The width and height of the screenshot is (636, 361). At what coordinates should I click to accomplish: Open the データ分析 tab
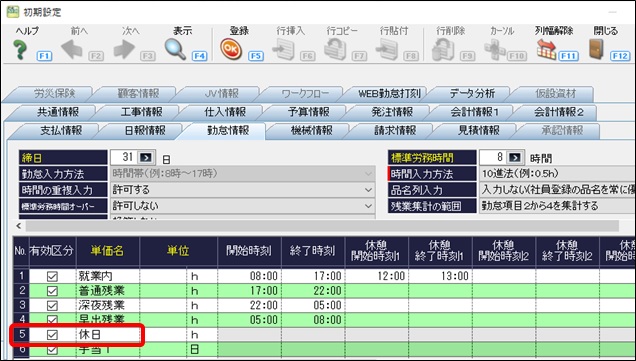[x=472, y=94]
